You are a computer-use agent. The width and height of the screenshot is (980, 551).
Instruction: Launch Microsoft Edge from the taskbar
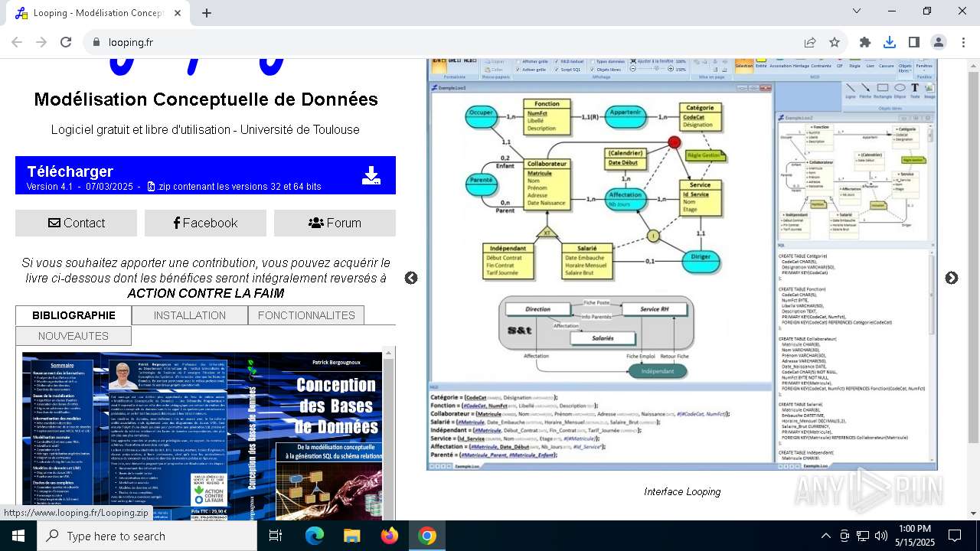[x=315, y=536]
